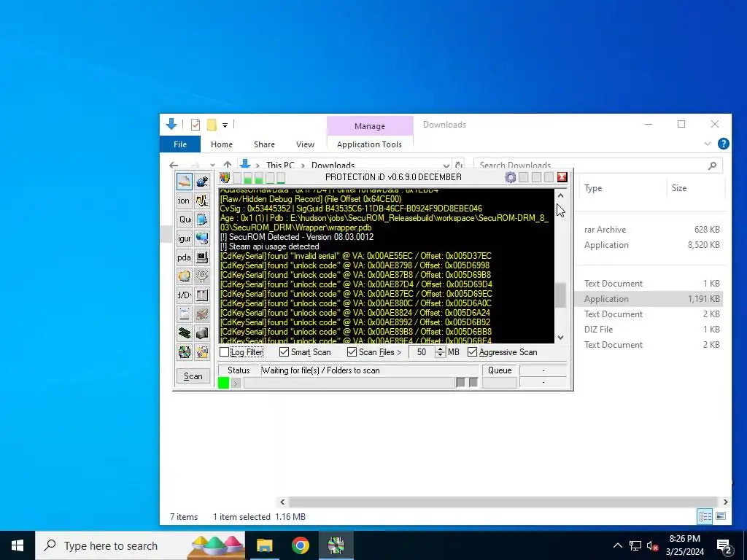
Task: Open Chrome from the taskbar
Action: pyautogui.click(x=300, y=545)
